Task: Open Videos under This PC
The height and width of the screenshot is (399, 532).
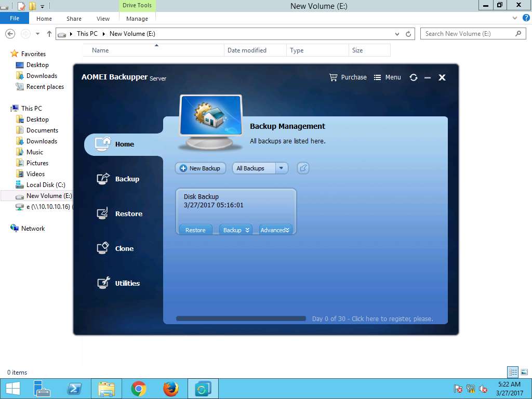Action: coord(31,174)
